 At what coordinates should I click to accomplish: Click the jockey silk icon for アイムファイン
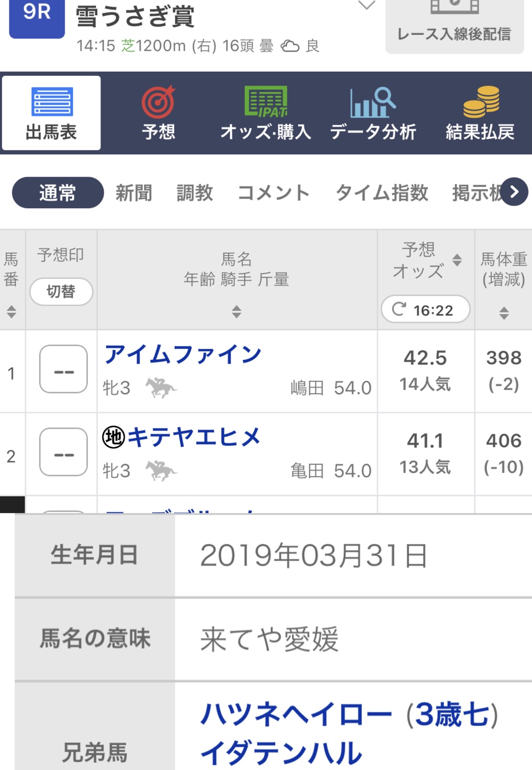[x=161, y=388]
